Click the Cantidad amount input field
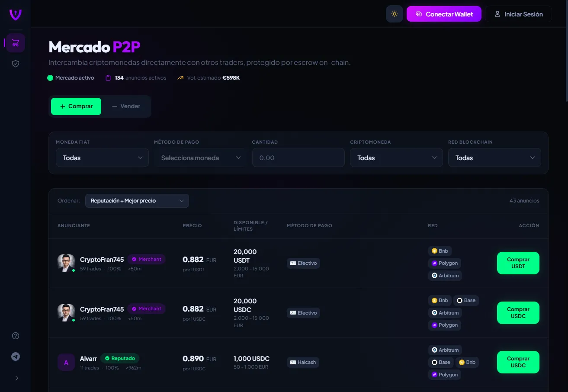568x392 pixels. pyautogui.click(x=298, y=158)
